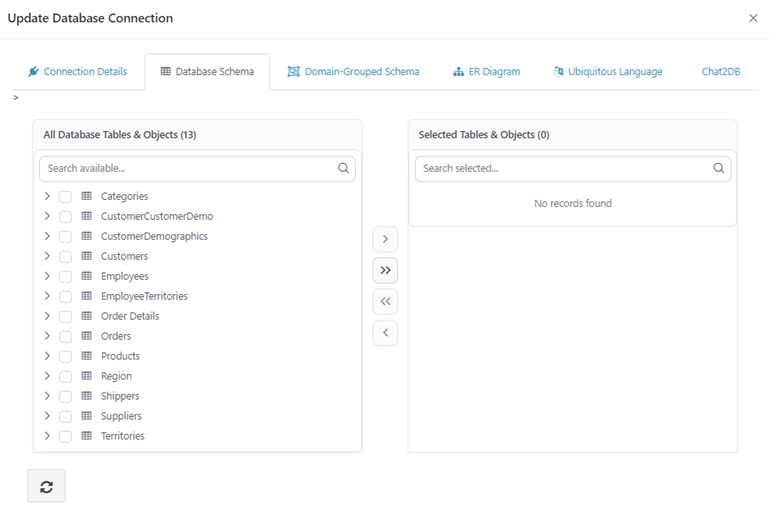Click the Territories table name
This screenshot has width=769, height=515.
coord(123,436)
